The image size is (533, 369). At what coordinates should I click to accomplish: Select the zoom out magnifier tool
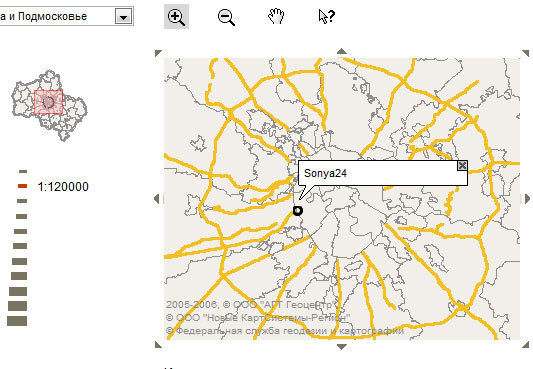[x=226, y=17]
